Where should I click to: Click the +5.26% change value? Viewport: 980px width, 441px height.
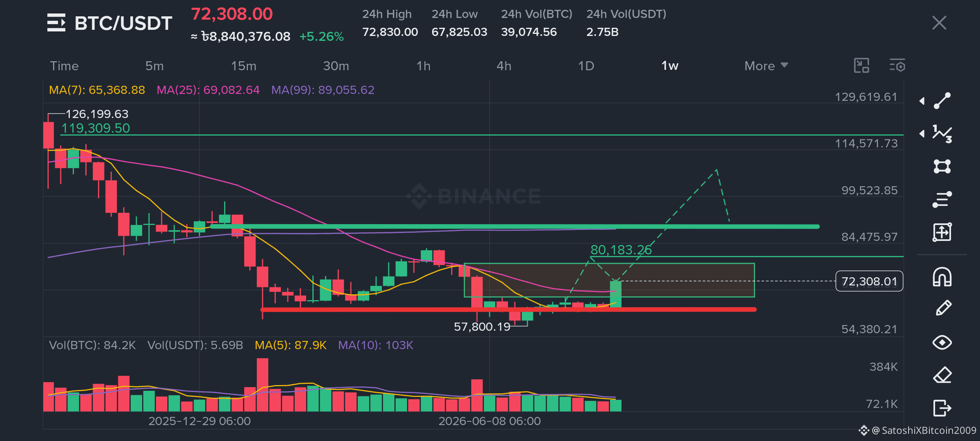point(322,37)
